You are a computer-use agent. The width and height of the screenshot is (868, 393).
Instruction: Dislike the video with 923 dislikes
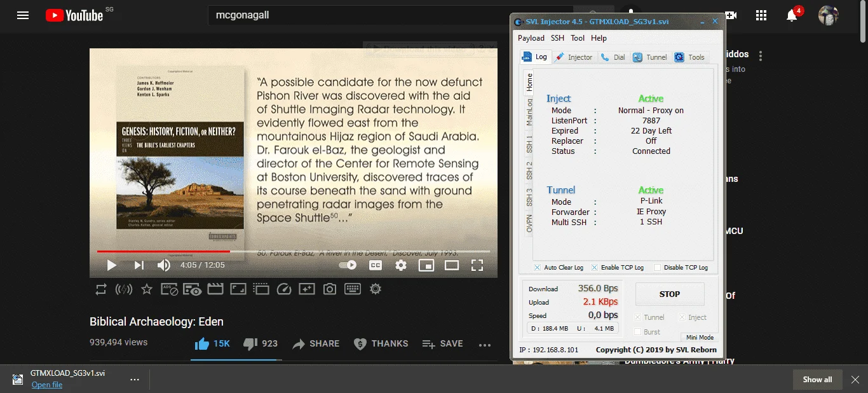[x=261, y=344]
